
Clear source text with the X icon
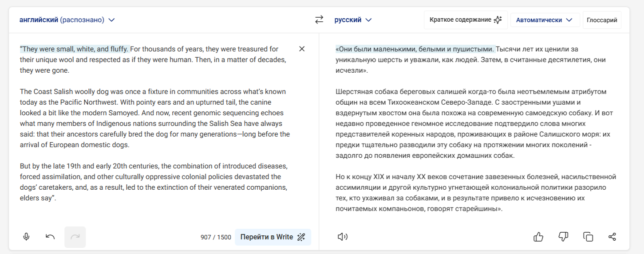tap(302, 49)
